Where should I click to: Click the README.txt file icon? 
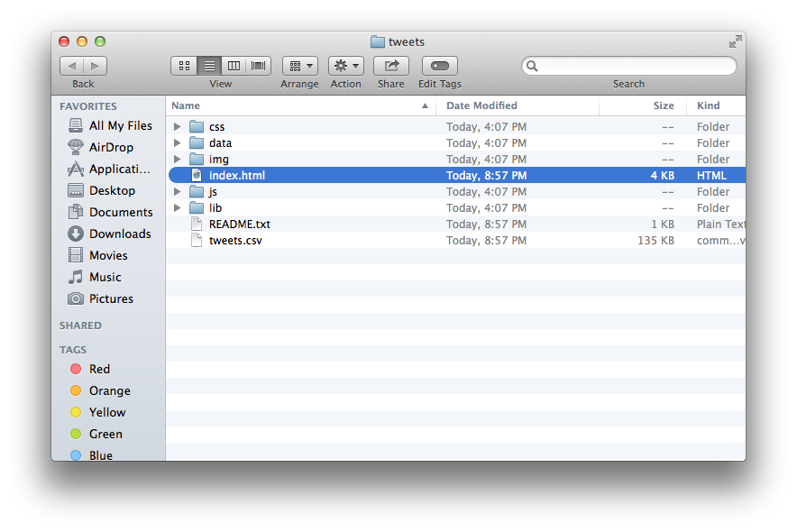197,225
